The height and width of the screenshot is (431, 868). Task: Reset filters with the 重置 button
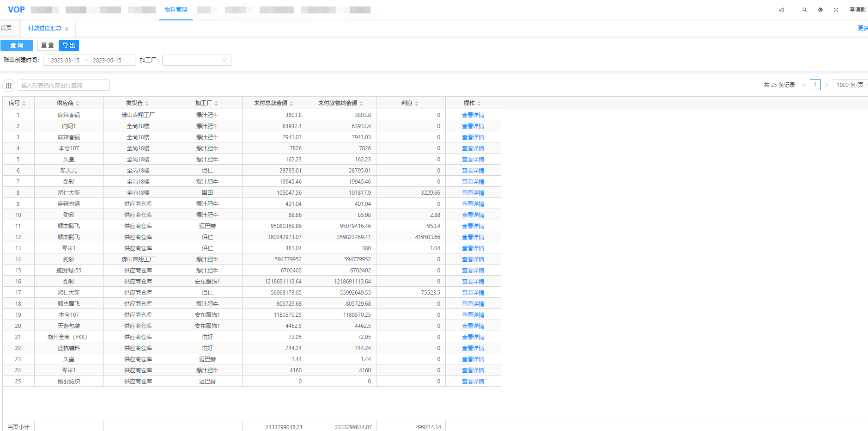pyautogui.click(x=47, y=45)
